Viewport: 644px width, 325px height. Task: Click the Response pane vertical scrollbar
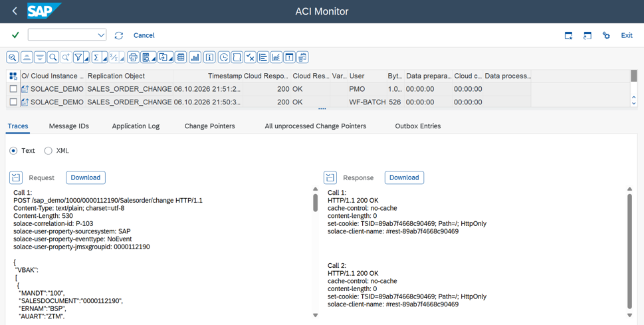(x=629, y=252)
